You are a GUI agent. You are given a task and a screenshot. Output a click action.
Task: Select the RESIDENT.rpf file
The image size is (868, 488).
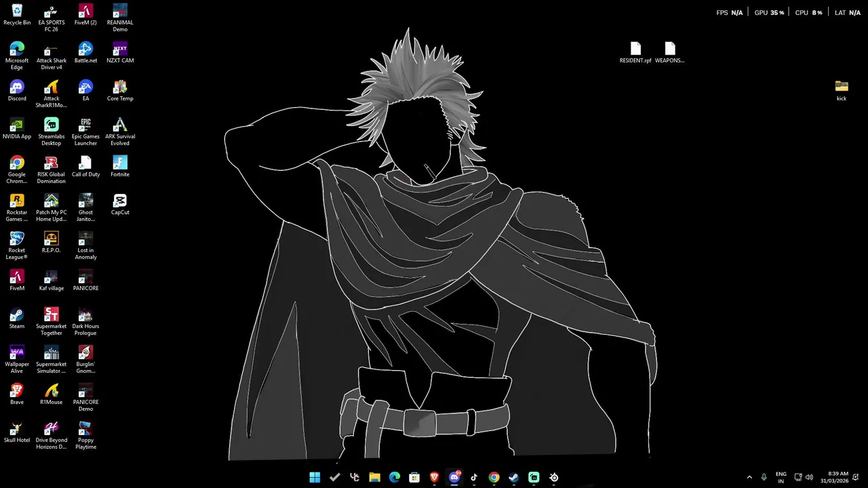click(635, 53)
